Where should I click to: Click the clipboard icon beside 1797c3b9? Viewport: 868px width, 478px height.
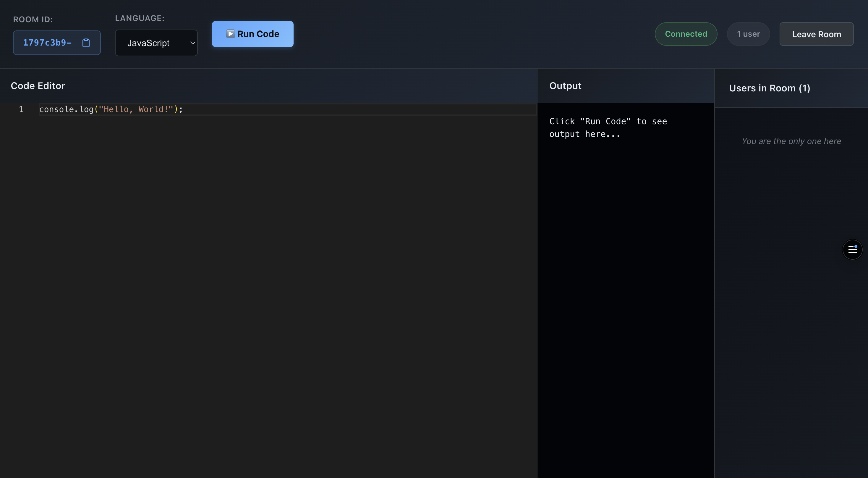(x=86, y=43)
